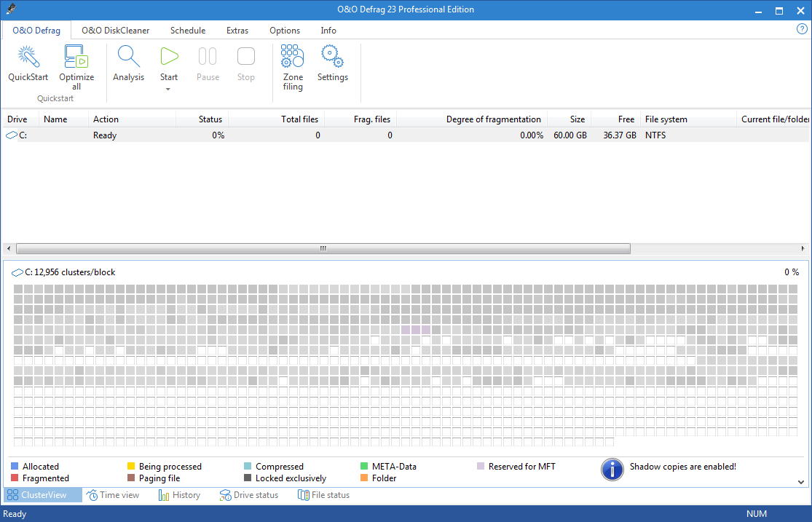Select the 'Ready' action cell for C:
This screenshot has width=812, height=522.
[105, 135]
